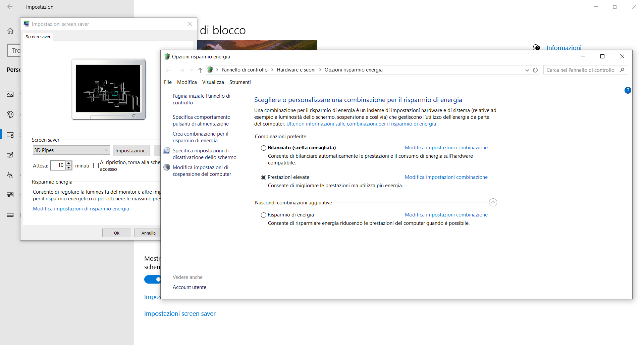Viewport: 644px width, 345px height.
Task: Open the Strumenti menu
Action: 240,82
